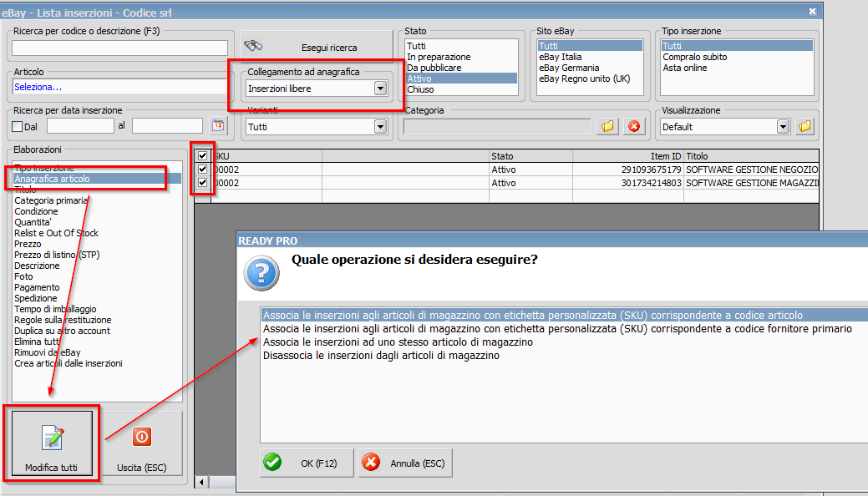The width and height of the screenshot is (868, 496).
Task: Select Attivo in the Stato list
Action: (462, 78)
